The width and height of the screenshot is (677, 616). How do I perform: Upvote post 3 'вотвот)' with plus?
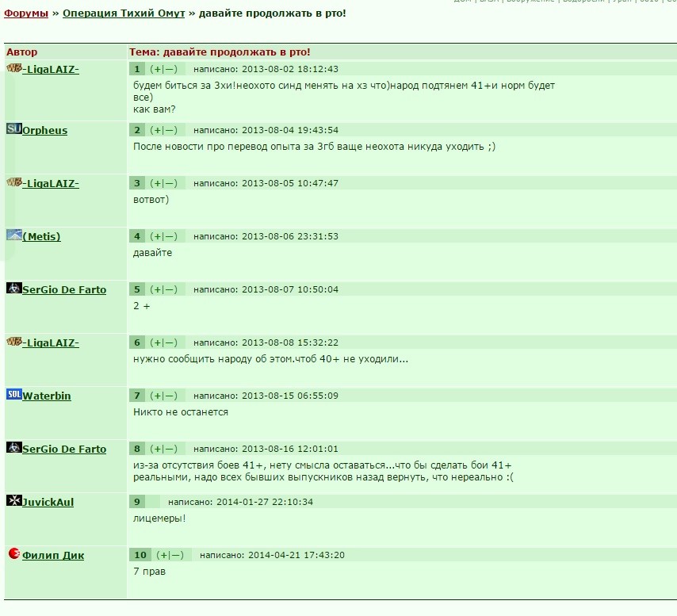click(158, 183)
